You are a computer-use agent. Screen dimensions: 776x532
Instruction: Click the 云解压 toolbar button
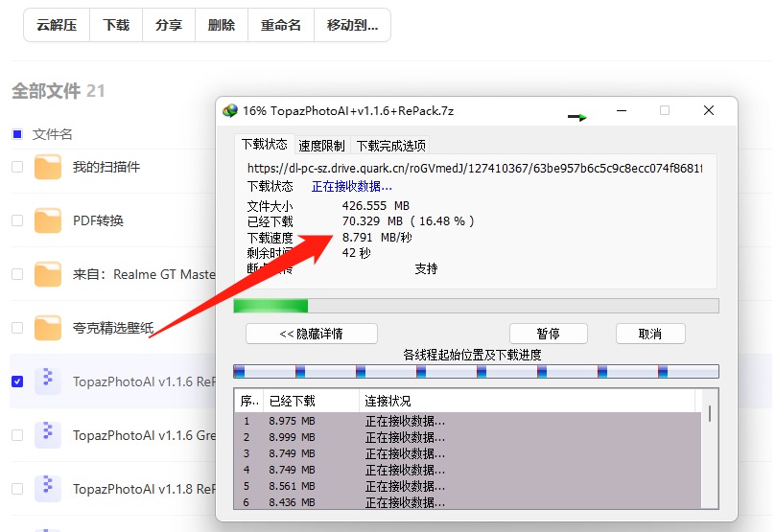(57, 25)
